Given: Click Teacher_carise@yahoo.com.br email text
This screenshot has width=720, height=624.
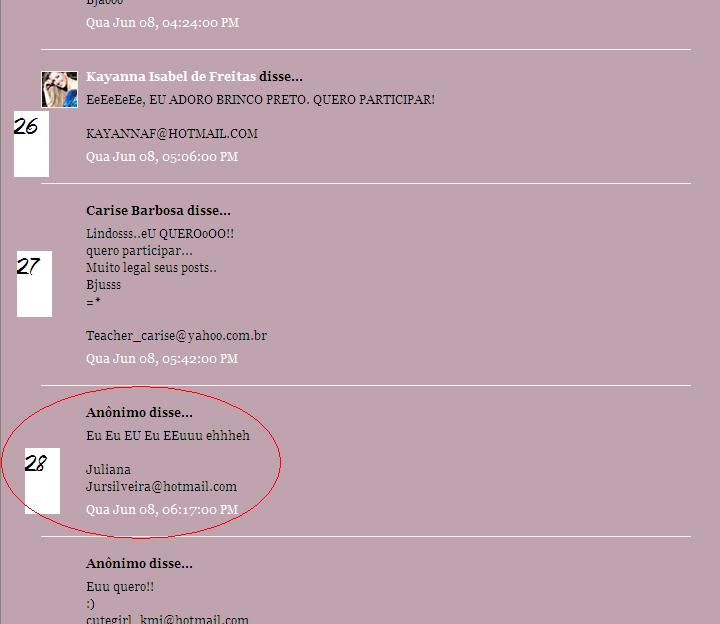Looking at the screenshot, I should pos(176,336).
